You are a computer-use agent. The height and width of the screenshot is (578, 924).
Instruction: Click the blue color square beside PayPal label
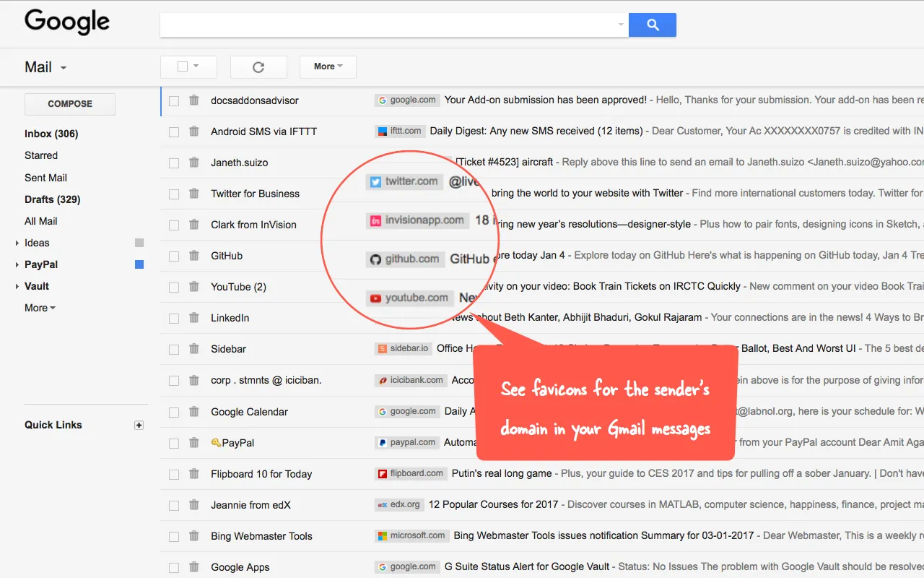(139, 264)
